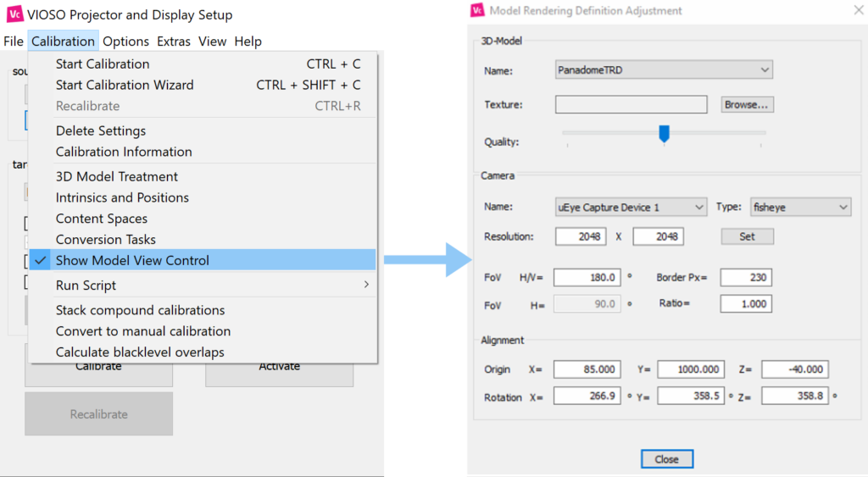Click the Model Rendering dialog logo icon
Viewport: 868px width, 477px height.
click(x=477, y=10)
